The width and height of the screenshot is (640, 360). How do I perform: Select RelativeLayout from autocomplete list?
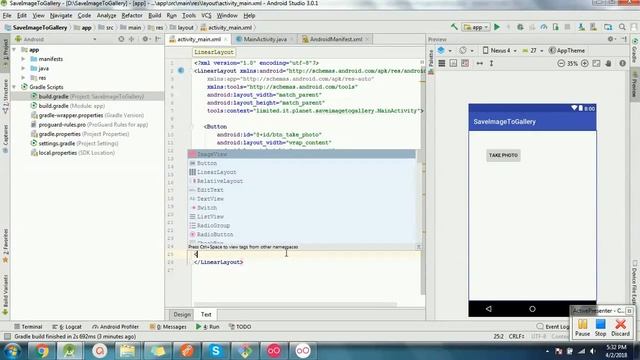(x=302, y=181)
